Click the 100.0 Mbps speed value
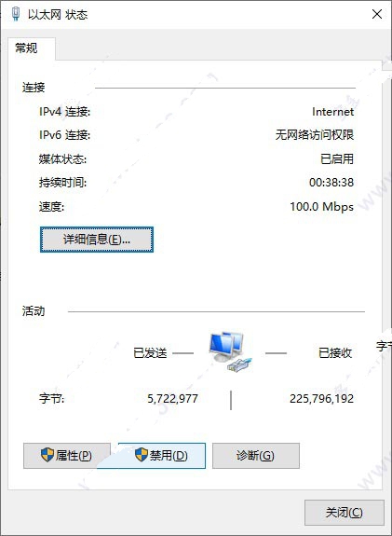 [x=321, y=206]
